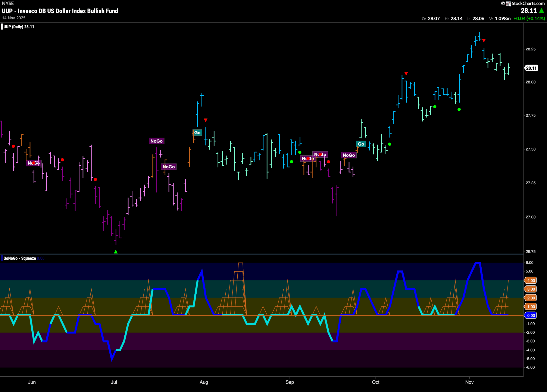Click the last green dot before November
The width and height of the screenshot is (547, 392).
(x=459, y=109)
